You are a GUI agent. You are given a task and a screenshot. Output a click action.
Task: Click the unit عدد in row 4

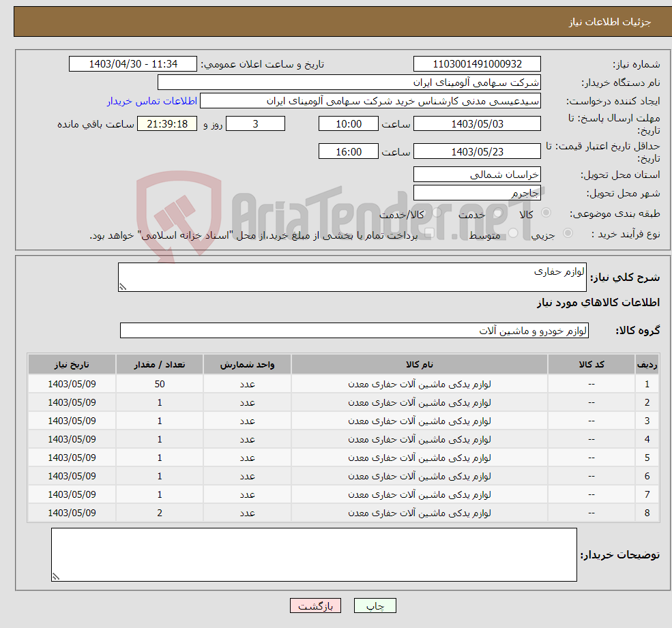247,440
